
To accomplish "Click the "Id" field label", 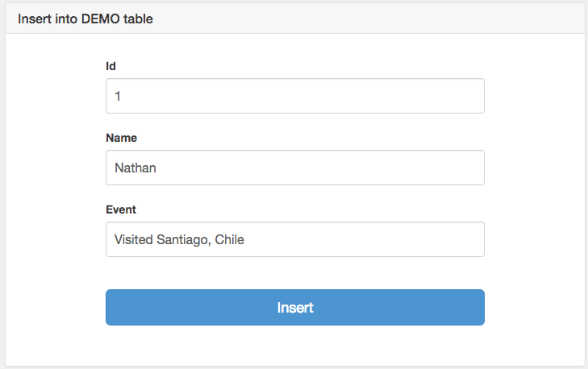I will pos(111,66).
